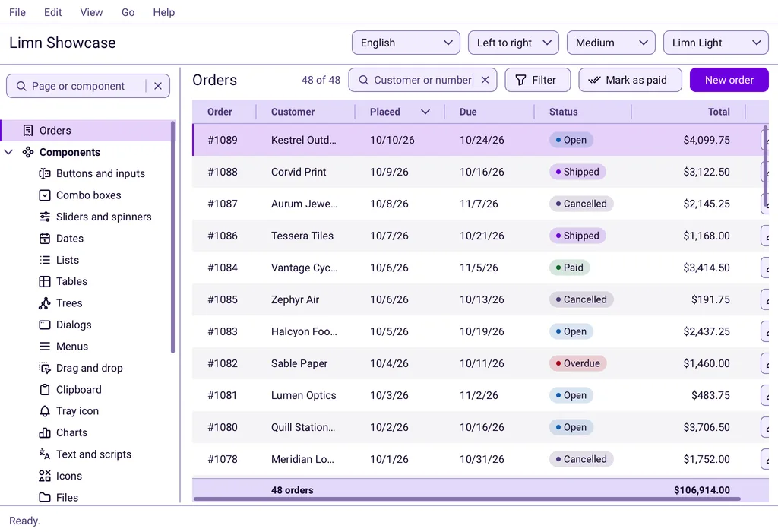
Task: Open the File menu
Action: point(17,12)
